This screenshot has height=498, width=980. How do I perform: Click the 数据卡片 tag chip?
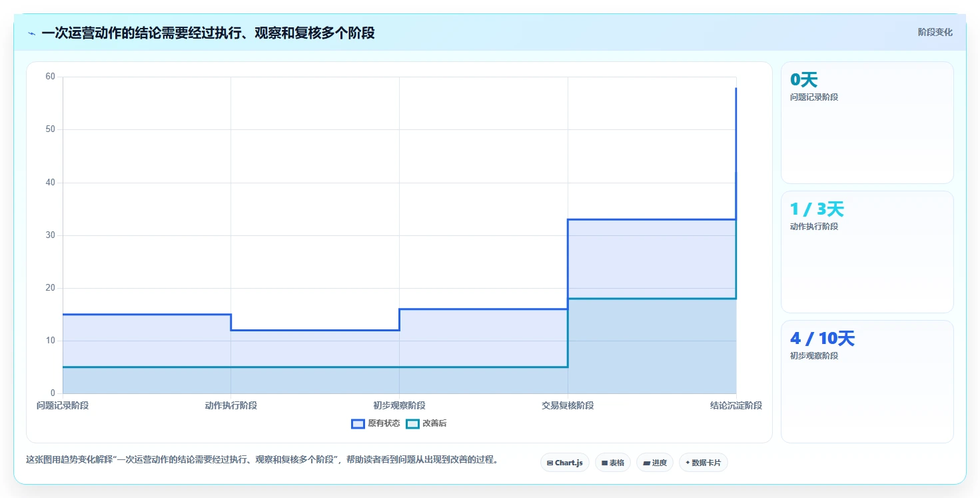click(x=704, y=463)
